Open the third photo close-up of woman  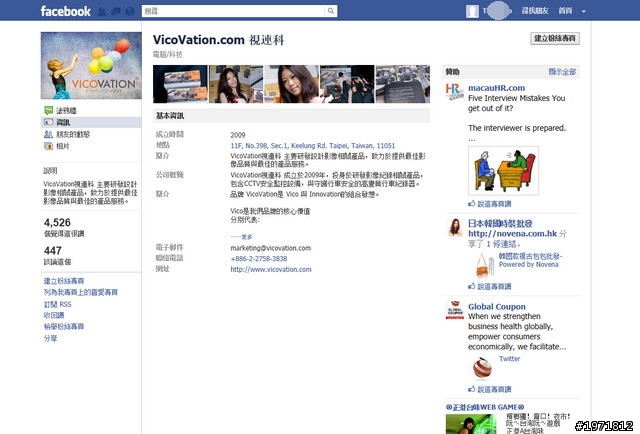(x=291, y=84)
